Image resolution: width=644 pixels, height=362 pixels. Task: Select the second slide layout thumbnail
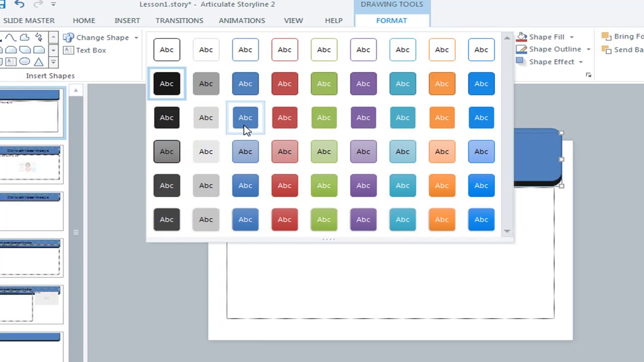[x=30, y=163]
